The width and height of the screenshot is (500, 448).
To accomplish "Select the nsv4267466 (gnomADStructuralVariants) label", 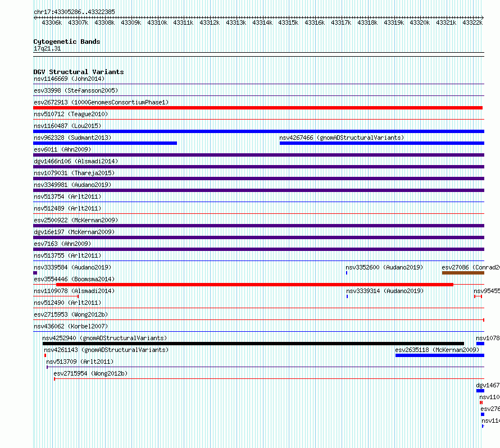I will pyautogui.click(x=342, y=138).
